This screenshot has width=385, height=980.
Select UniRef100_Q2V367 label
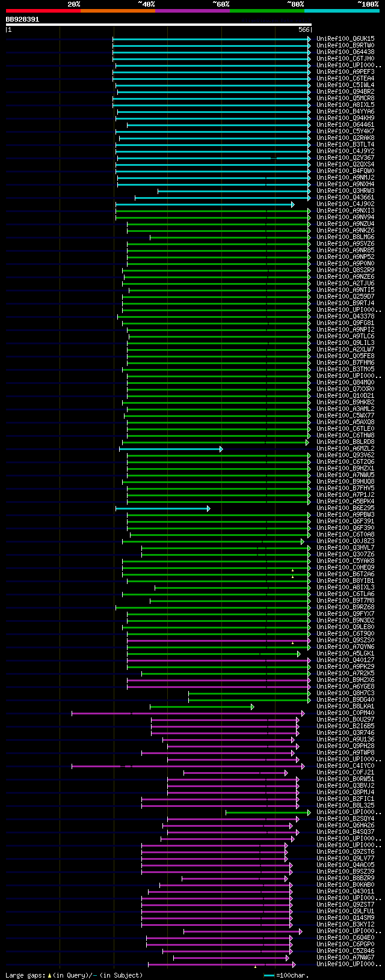click(345, 158)
